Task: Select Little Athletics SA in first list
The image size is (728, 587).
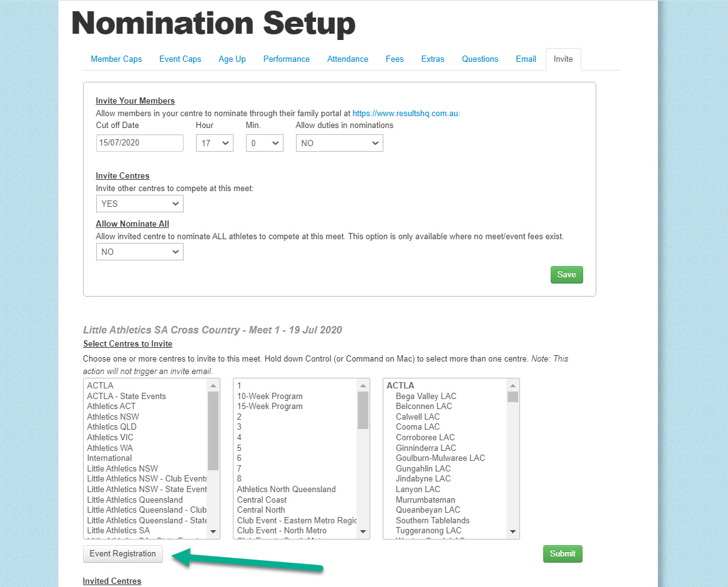Action: (x=119, y=530)
